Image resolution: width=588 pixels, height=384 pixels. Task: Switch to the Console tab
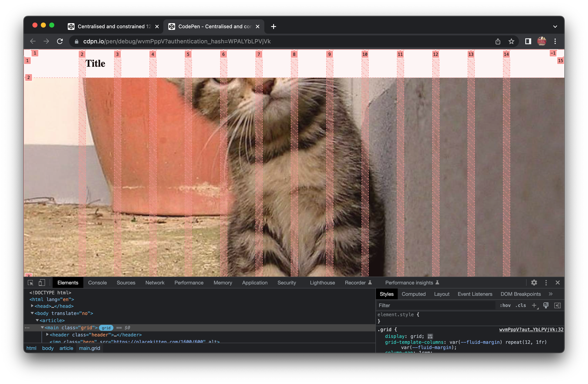(x=97, y=283)
